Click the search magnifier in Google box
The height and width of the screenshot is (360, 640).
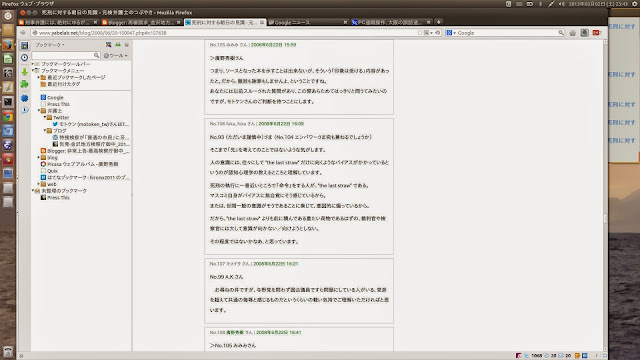(x=561, y=33)
